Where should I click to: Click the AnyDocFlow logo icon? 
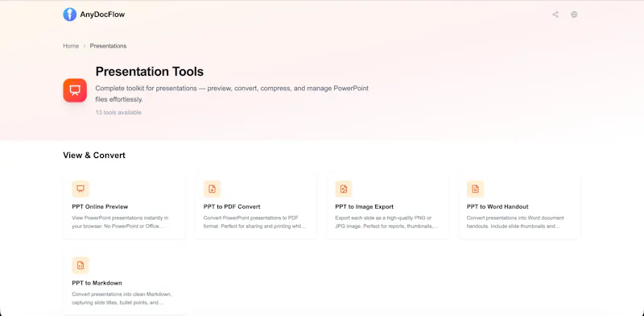pyautogui.click(x=70, y=15)
